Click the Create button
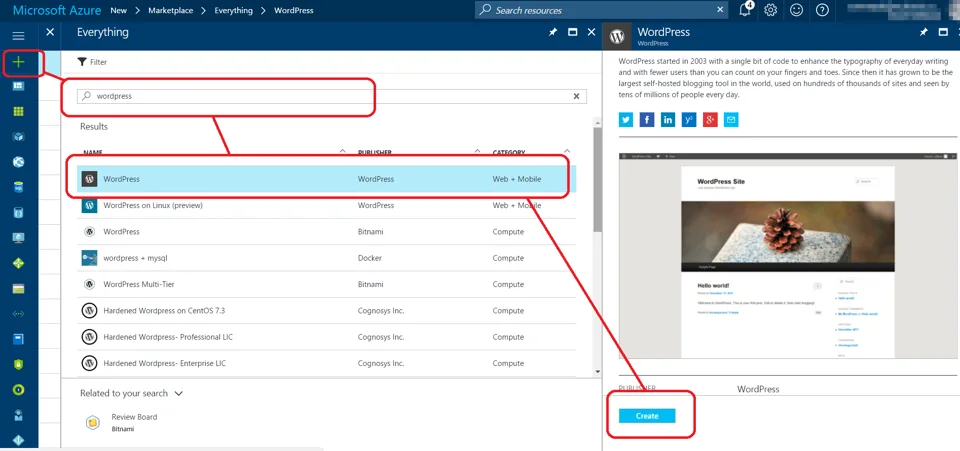Image resolution: width=960 pixels, height=451 pixels. (647, 416)
